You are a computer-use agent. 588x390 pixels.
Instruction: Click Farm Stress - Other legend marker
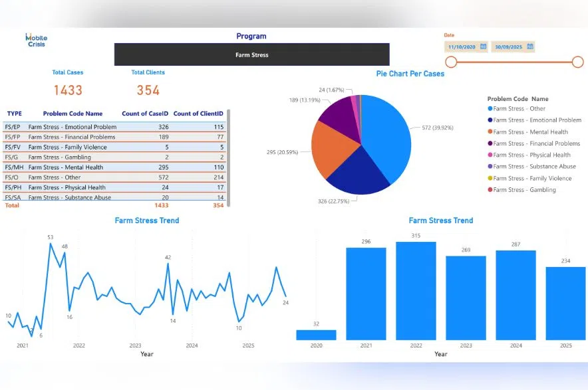490,109
